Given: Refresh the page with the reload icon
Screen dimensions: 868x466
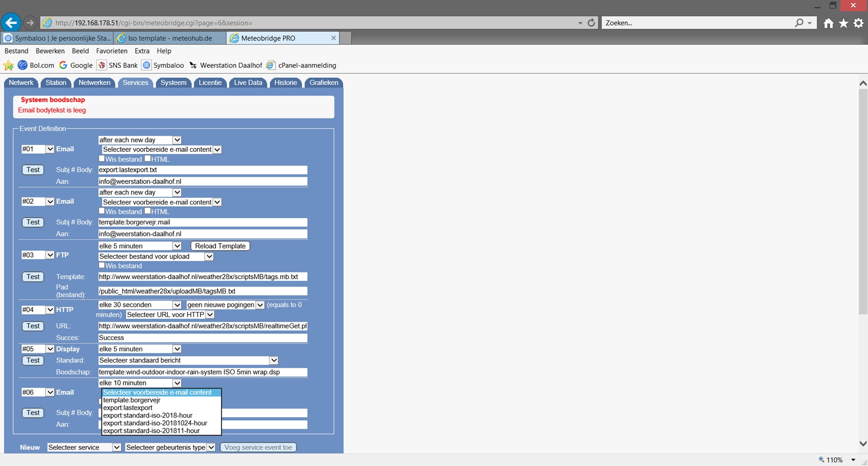Looking at the screenshot, I should [x=591, y=23].
